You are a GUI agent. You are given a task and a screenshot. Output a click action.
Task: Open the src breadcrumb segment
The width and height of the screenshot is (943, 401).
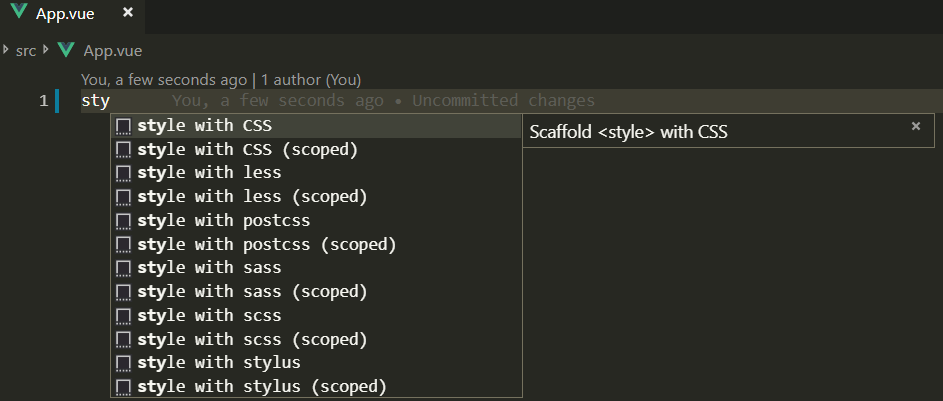tap(26, 50)
